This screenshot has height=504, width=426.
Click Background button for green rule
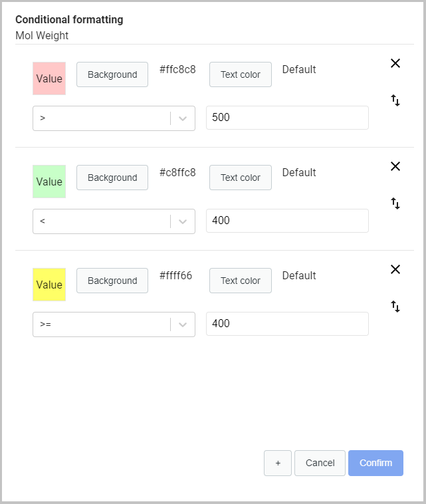pyautogui.click(x=112, y=178)
